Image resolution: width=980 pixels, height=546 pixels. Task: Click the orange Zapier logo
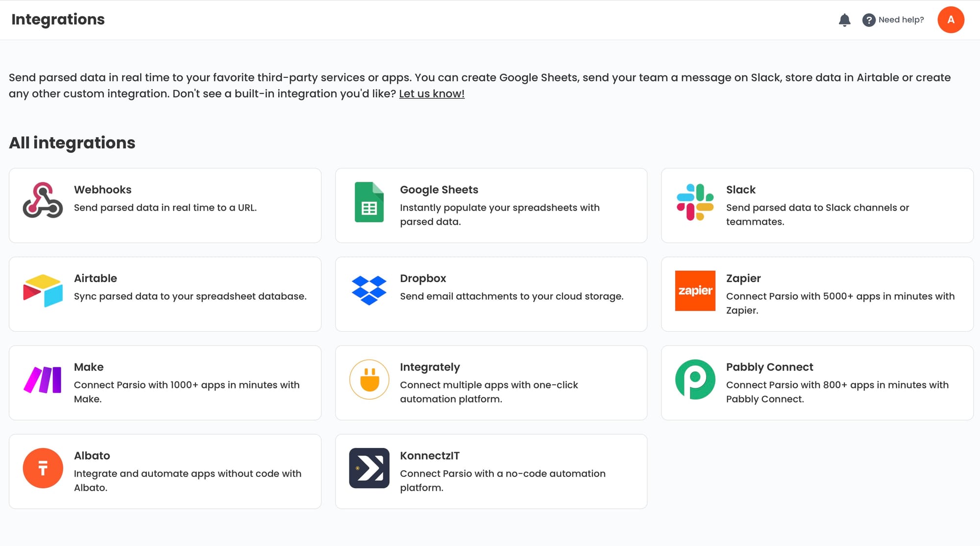[695, 290]
